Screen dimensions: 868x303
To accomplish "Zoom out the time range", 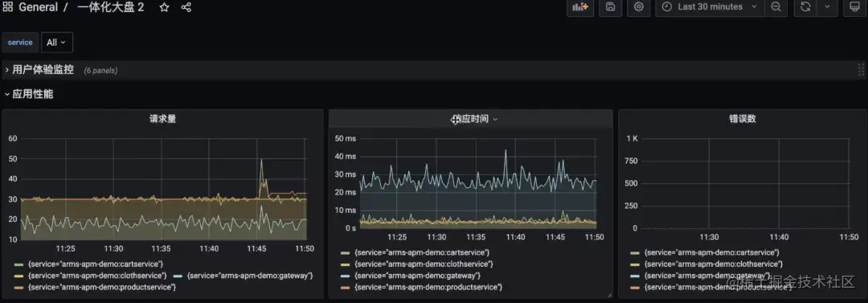I will click(776, 6).
